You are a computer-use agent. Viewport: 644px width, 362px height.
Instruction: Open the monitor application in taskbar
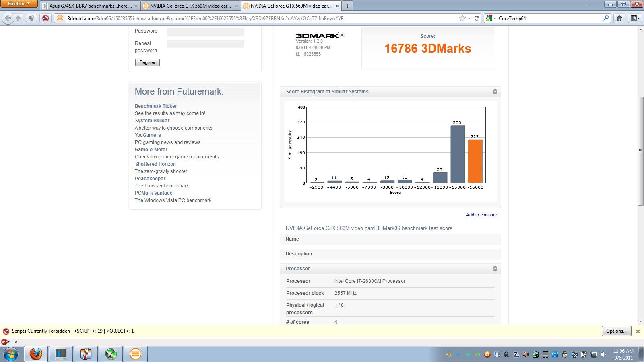click(61, 354)
